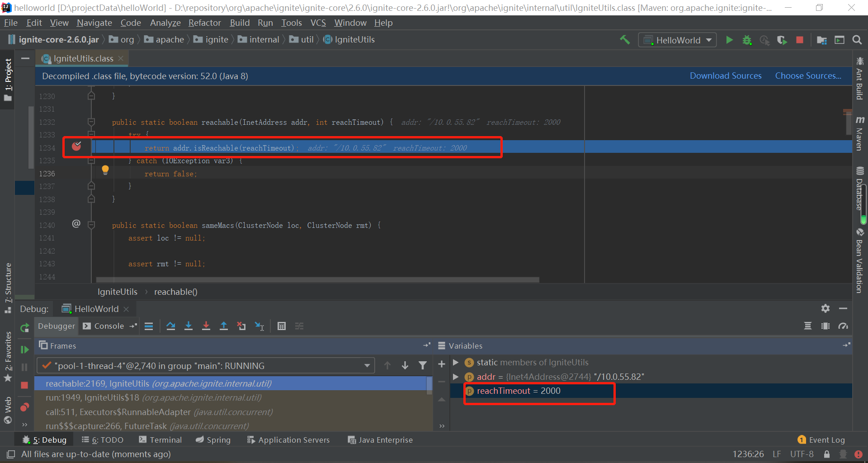Click the Choose Sources link
This screenshot has width=868, height=463.
(808, 76)
